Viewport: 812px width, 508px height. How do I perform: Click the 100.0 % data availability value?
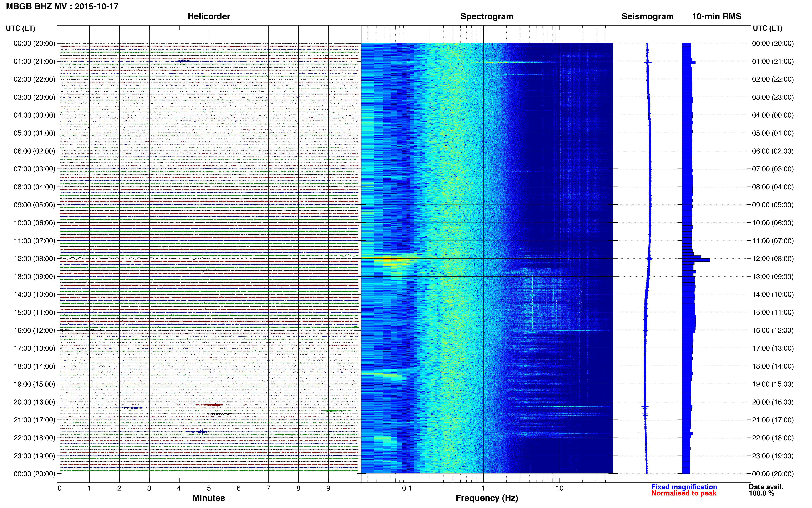pyautogui.click(x=761, y=493)
